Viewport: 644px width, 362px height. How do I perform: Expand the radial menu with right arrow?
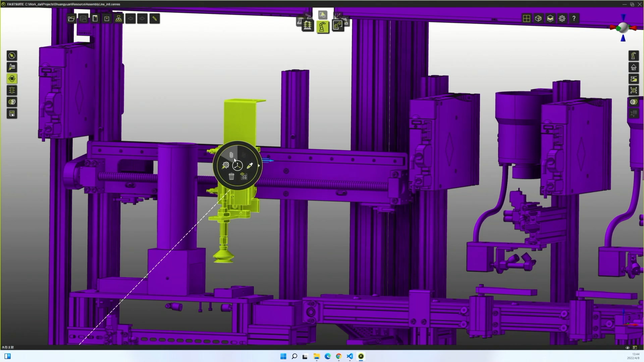pyautogui.click(x=259, y=166)
